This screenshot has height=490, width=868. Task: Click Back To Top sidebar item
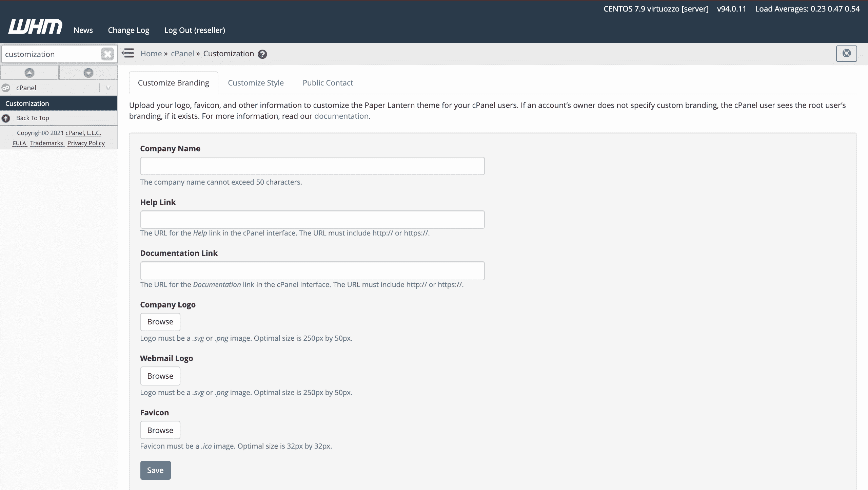[x=59, y=118]
